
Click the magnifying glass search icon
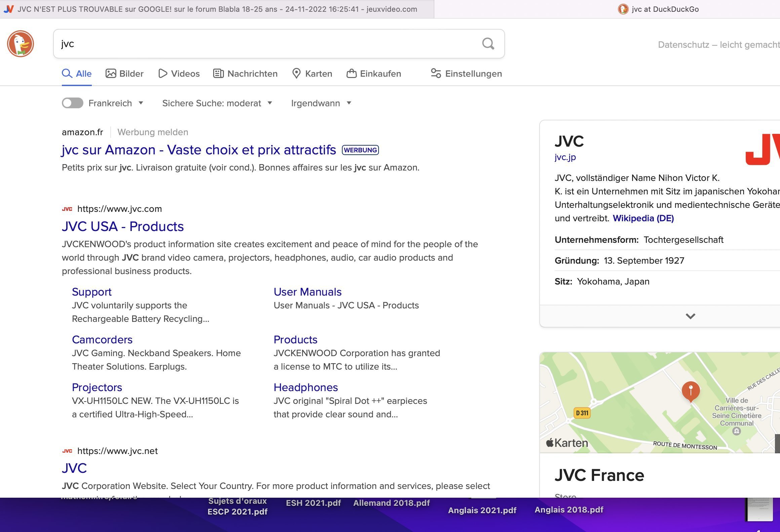point(488,44)
